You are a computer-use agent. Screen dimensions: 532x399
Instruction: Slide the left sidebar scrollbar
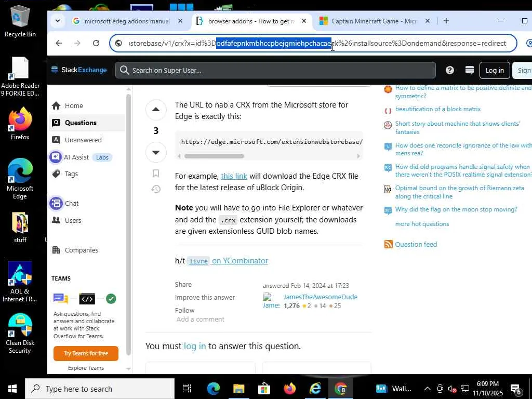click(129, 224)
